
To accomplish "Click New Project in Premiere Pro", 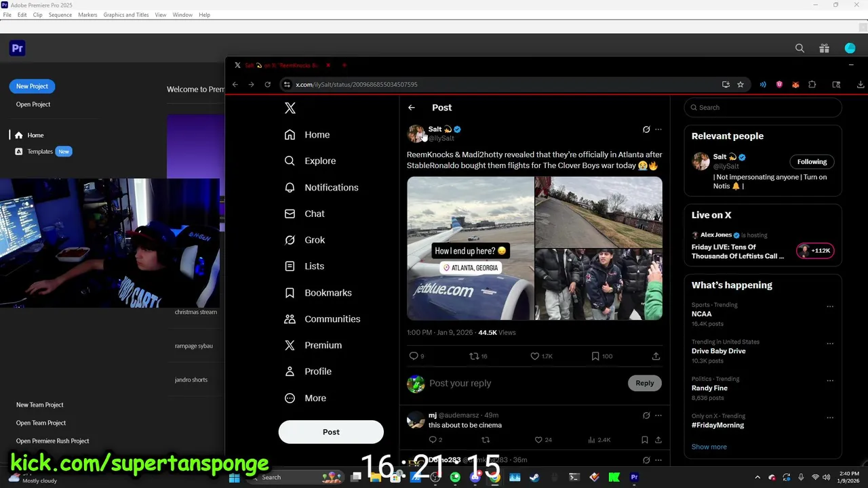I will 32,87.
